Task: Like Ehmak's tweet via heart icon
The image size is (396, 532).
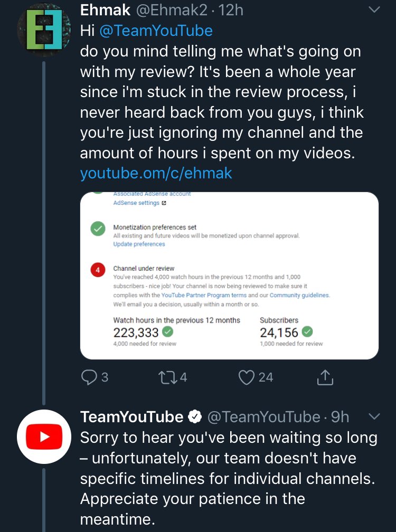Action: [247, 377]
